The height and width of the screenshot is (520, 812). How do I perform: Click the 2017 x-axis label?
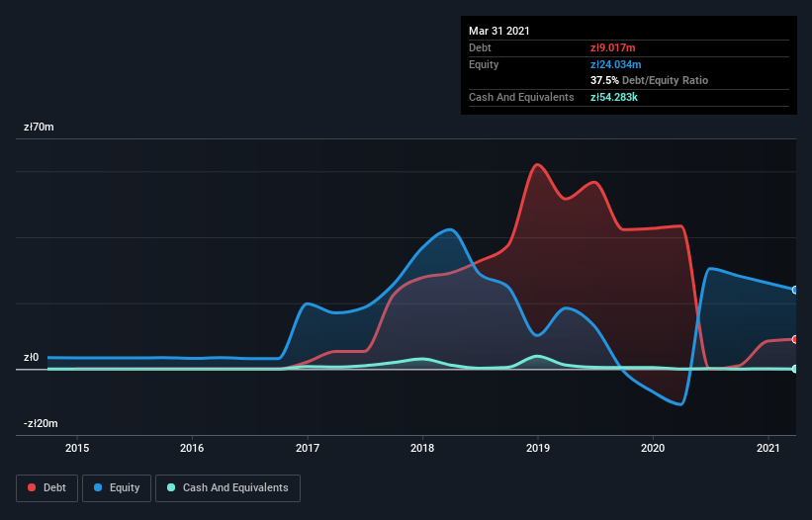[308, 448]
